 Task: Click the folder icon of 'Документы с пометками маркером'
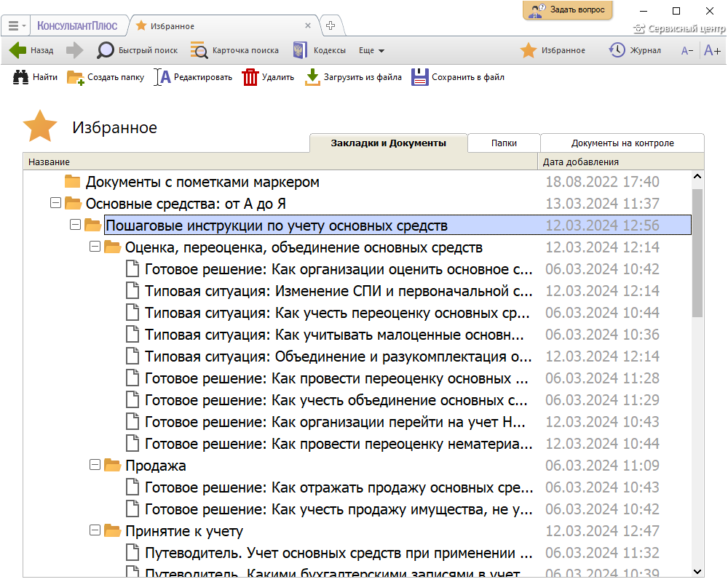(x=72, y=181)
